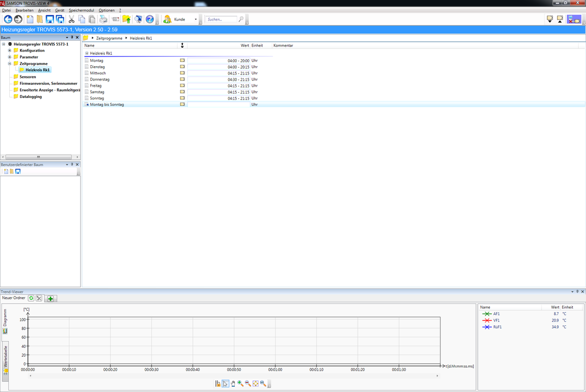Click the Montag bis Sonntag value field
586x392 pixels.
click(x=219, y=104)
